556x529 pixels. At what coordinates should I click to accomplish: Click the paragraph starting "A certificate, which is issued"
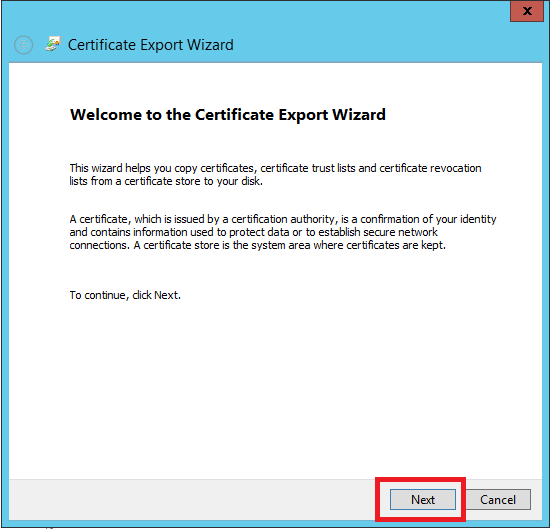pos(283,232)
